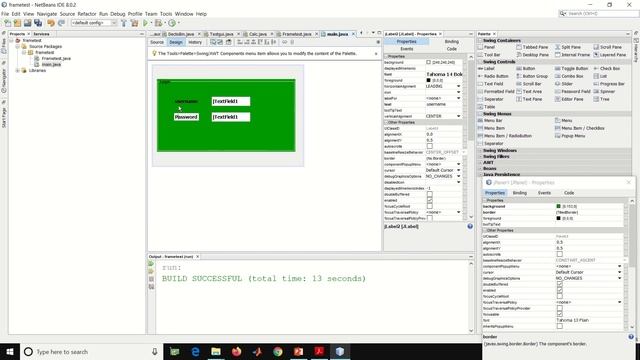
Task: Pick the Tree palette component
Action: (601, 99)
